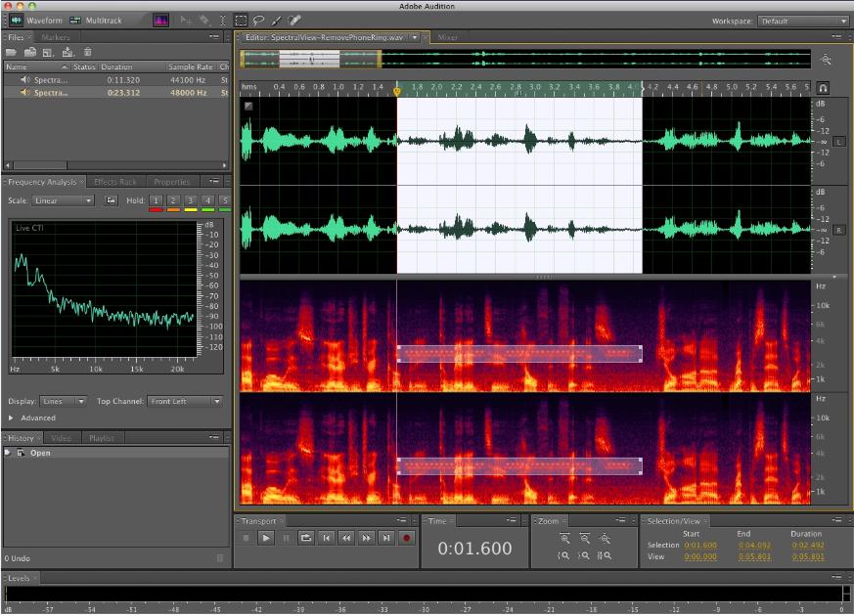Move playhead to next marker
The width and height of the screenshot is (854, 616).
[386, 538]
